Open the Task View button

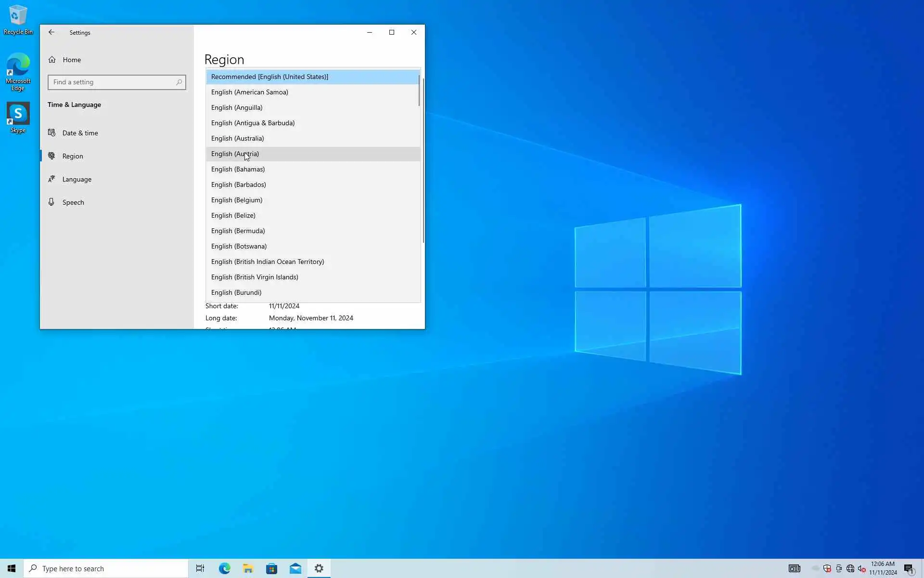click(x=200, y=568)
